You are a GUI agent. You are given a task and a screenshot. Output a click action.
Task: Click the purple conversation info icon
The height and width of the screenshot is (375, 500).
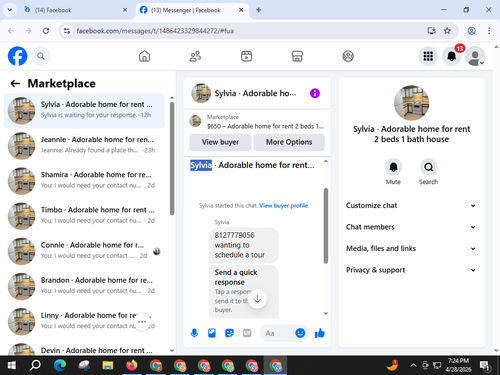tap(315, 93)
